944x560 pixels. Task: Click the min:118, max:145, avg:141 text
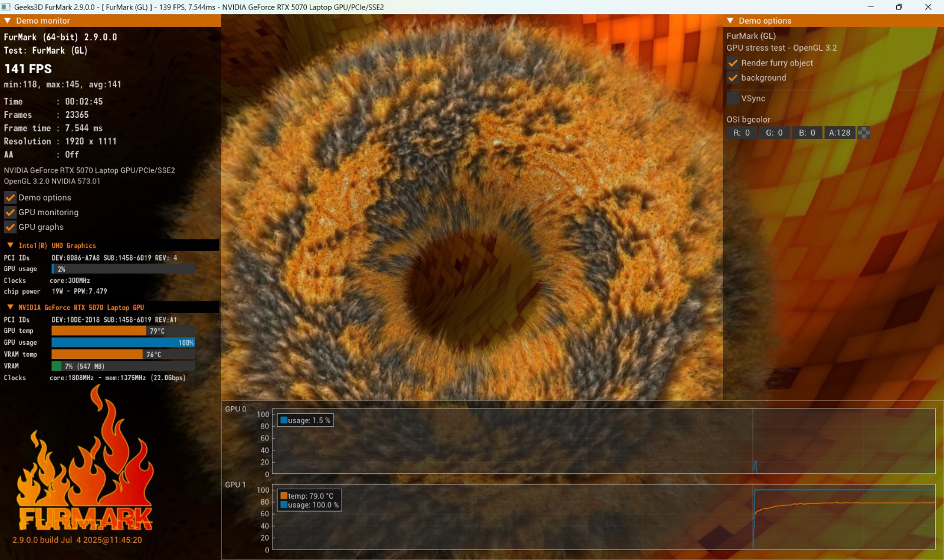point(63,84)
